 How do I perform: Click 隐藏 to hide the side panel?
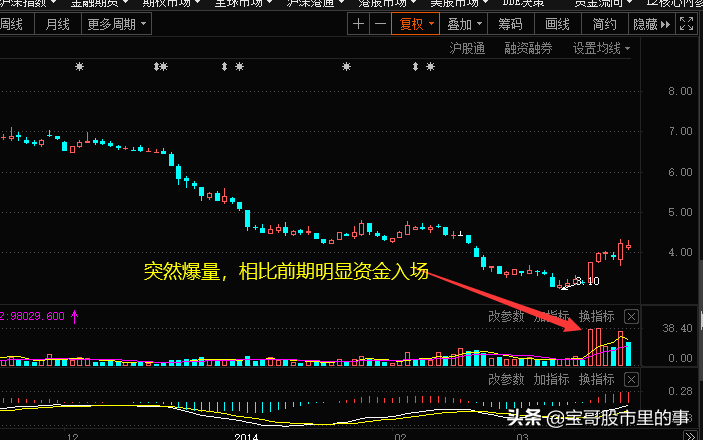click(651, 24)
